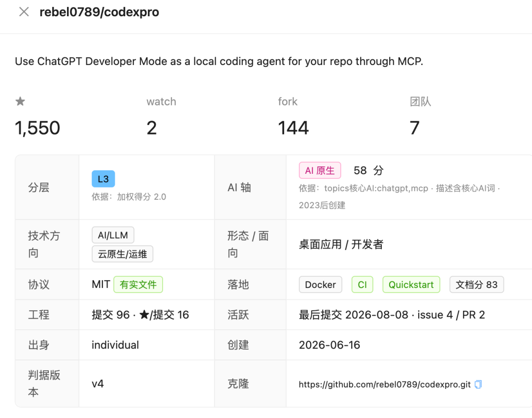The image size is (532, 418).
Task: Click the 团队 label
Action: tap(420, 101)
